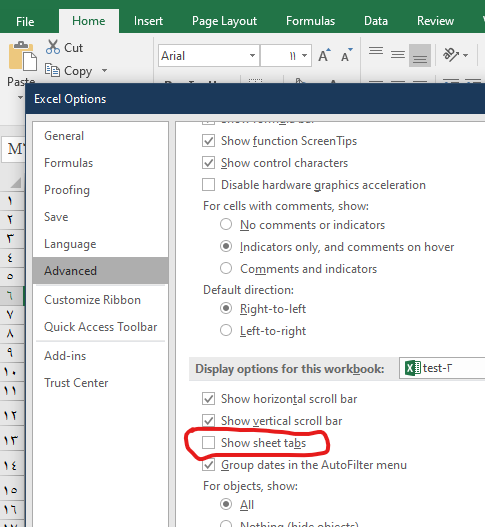
Task: Open Save options category
Action: point(100,217)
